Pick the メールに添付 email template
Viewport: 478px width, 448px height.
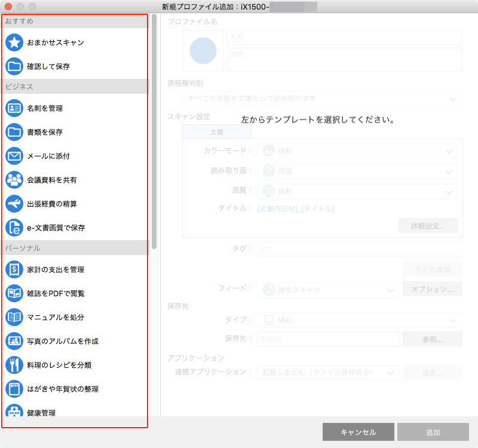48,156
